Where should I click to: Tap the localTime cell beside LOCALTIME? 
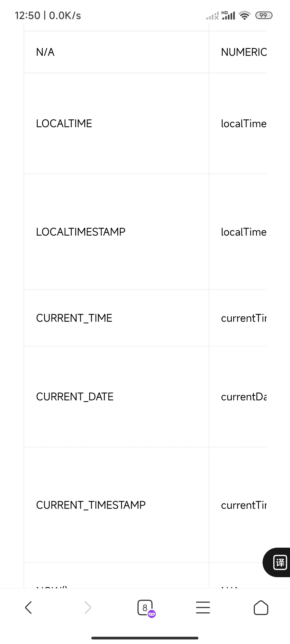pyautogui.click(x=238, y=123)
